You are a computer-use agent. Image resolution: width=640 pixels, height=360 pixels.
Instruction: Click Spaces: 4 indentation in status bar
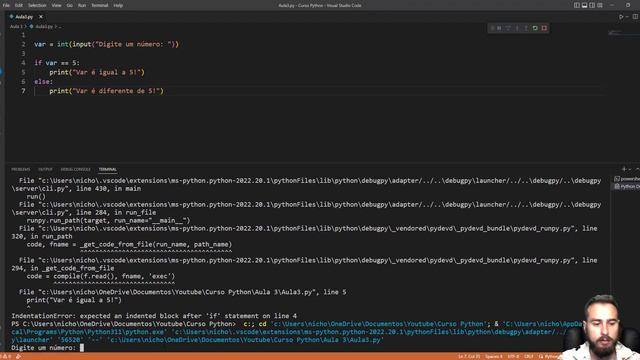[x=494, y=356]
